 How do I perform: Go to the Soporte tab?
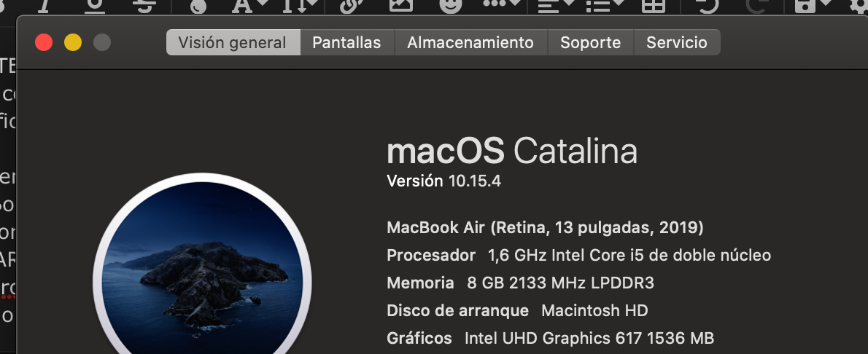click(x=590, y=42)
